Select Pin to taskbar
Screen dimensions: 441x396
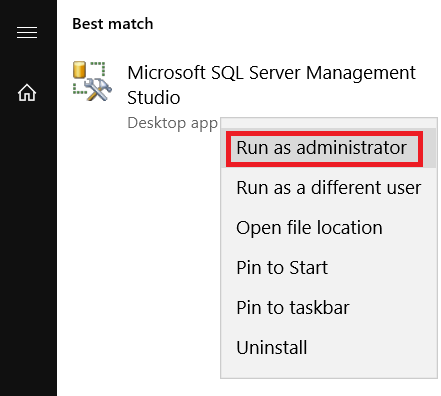point(328,308)
